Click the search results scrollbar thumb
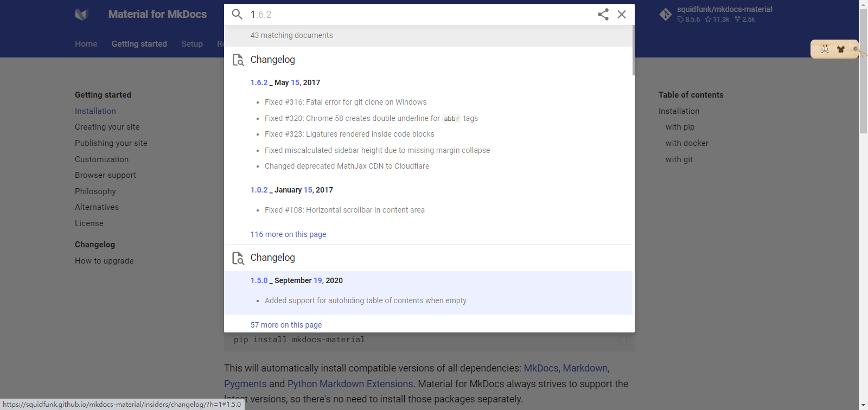Viewport: 868px width, 410px height. point(633,50)
